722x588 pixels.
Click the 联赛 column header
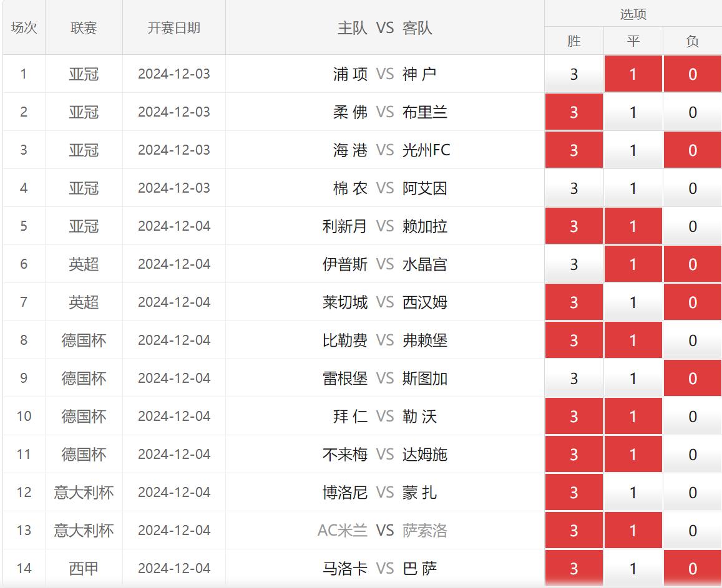84,28
